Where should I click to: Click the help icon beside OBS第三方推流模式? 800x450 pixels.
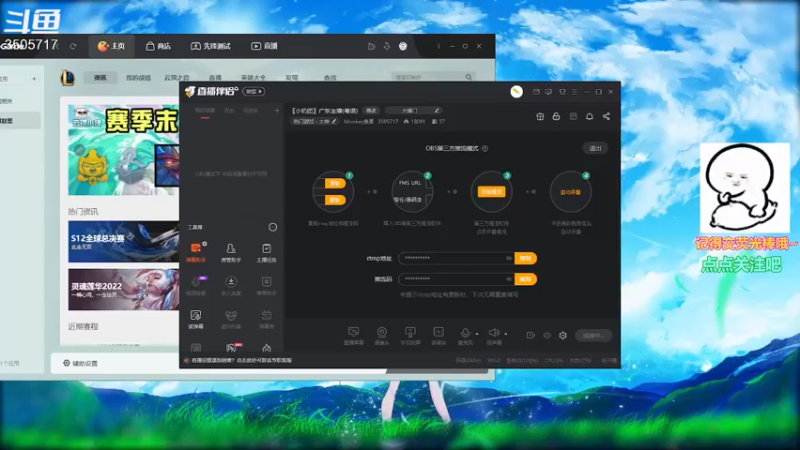(485, 148)
